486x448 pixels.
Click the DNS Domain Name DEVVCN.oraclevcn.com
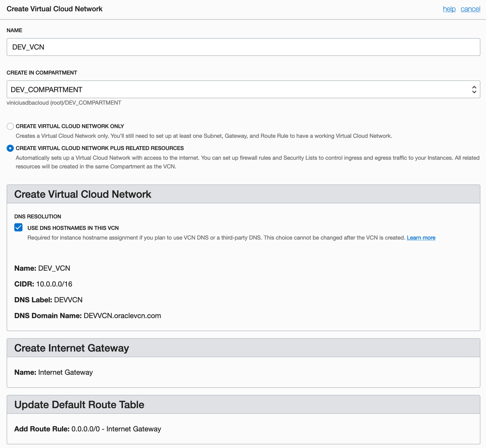122,316
